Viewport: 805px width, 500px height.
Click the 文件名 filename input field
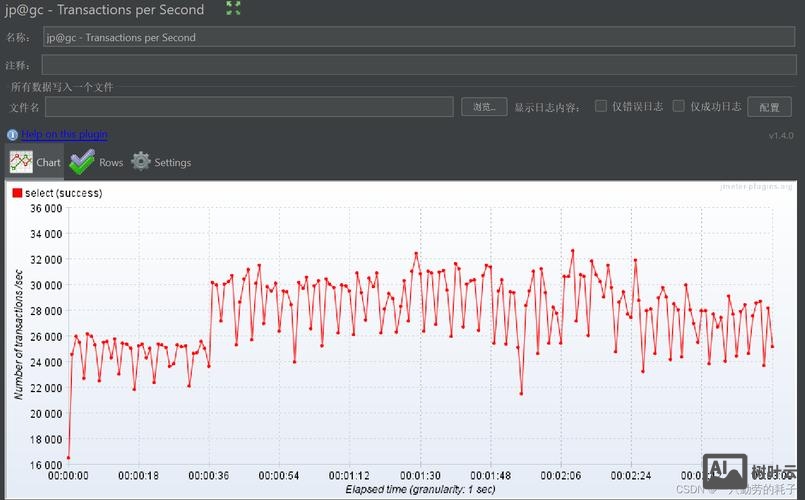coord(249,107)
